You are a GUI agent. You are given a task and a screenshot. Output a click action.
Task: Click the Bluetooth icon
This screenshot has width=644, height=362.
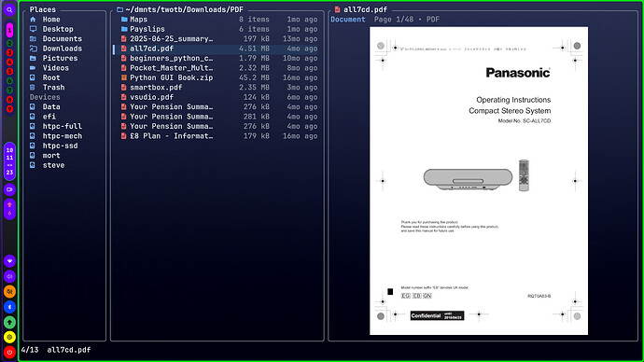click(x=9, y=307)
